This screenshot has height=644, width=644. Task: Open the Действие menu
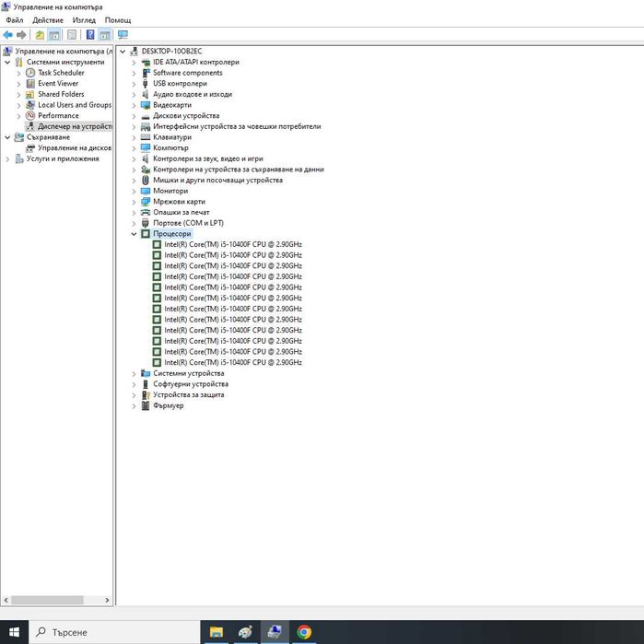pyautogui.click(x=48, y=20)
